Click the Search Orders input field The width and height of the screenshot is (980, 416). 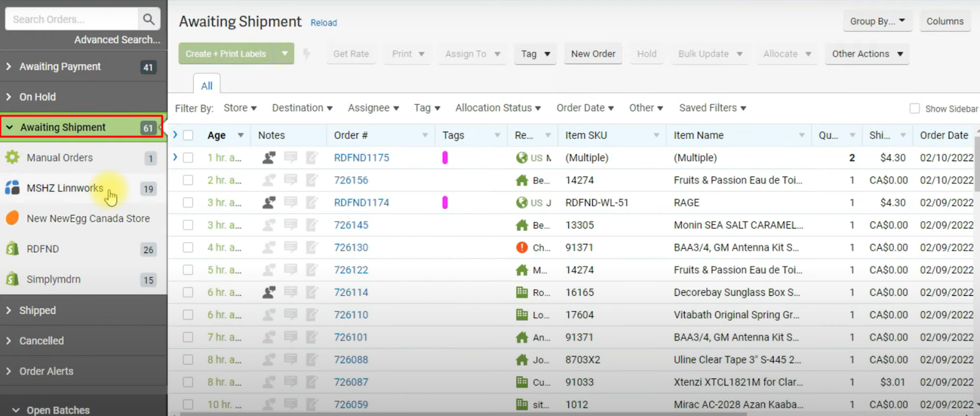[x=70, y=19]
